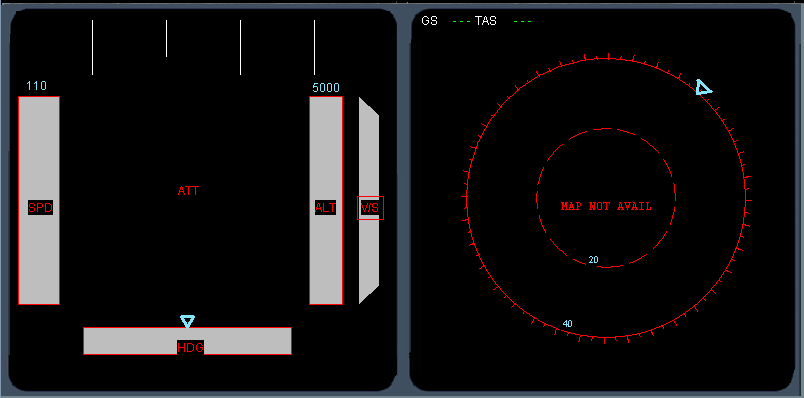Click the selected altitude value 5000
The image size is (804, 398).
tap(326, 88)
